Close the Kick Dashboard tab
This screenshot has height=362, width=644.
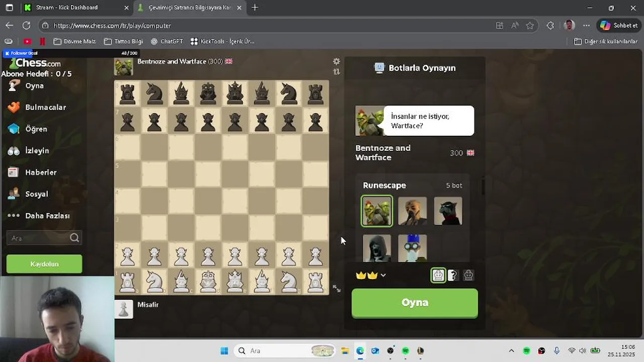tap(126, 8)
